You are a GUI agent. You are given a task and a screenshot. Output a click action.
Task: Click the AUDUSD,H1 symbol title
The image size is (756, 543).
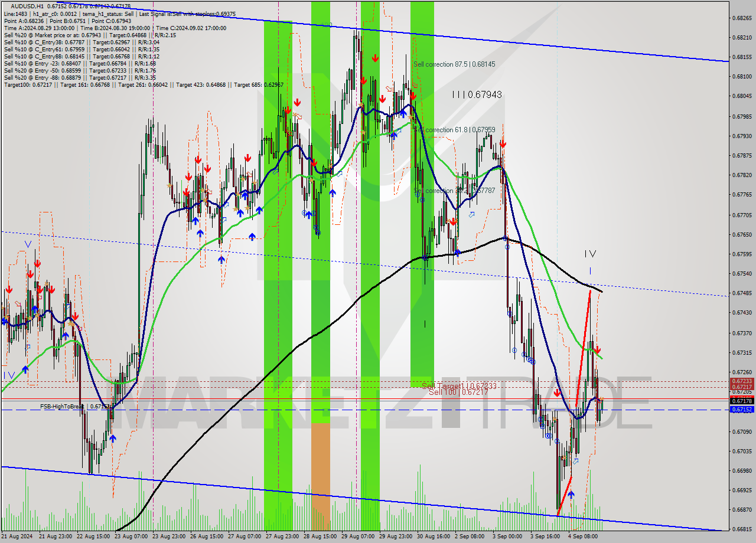coord(28,6)
